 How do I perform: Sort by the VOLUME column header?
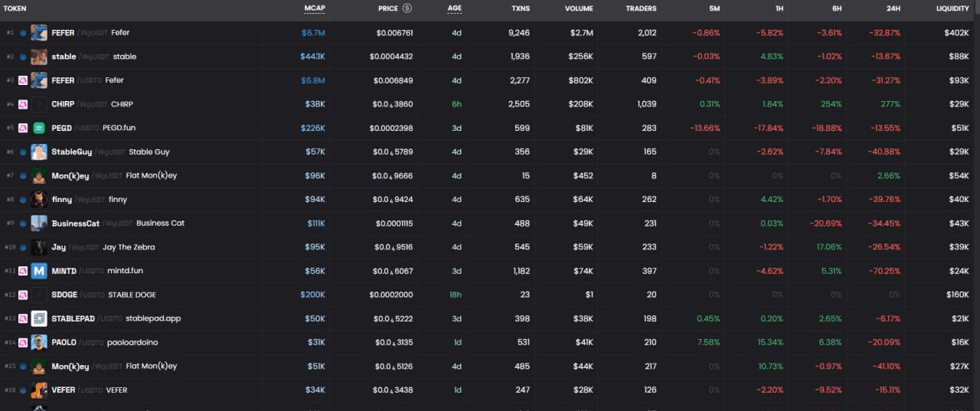pos(579,8)
